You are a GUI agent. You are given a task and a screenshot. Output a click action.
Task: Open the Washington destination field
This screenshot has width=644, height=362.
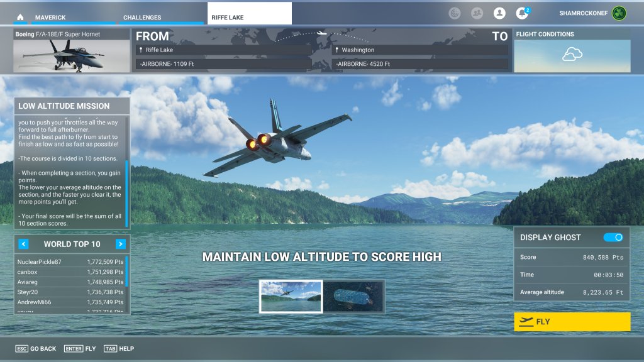pos(420,50)
